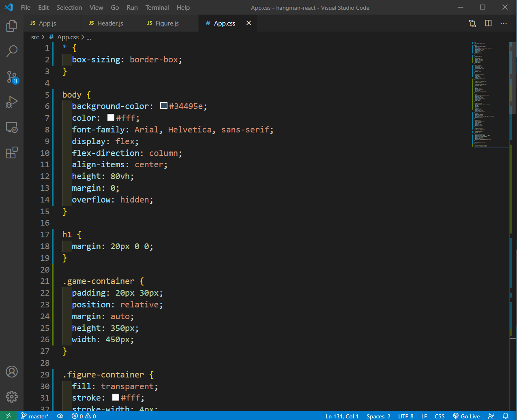
Task: Open Source Control view with 11 changes
Action: 12,77
